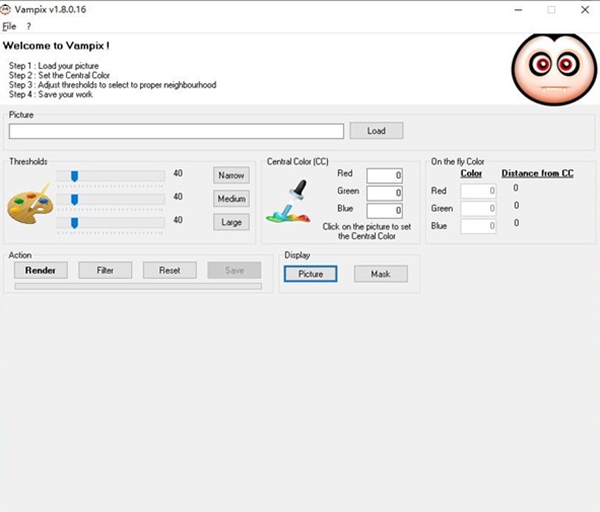The height and width of the screenshot is (512, 600).
Task: Click the first threshold value 40
Action: (178, 173)
